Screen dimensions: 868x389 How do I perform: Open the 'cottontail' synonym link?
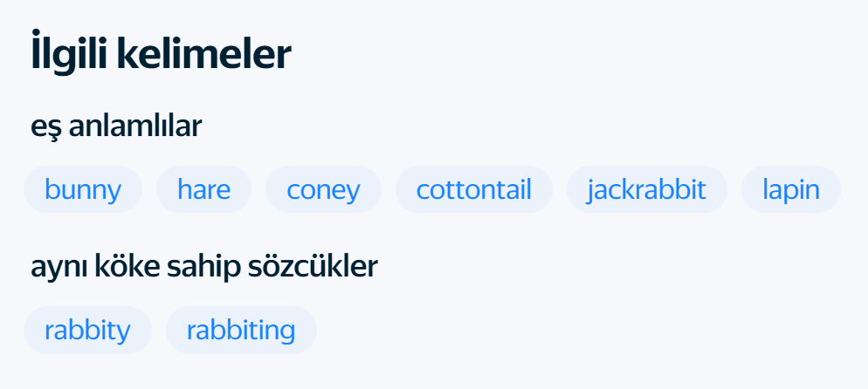(x=473, y=189)
